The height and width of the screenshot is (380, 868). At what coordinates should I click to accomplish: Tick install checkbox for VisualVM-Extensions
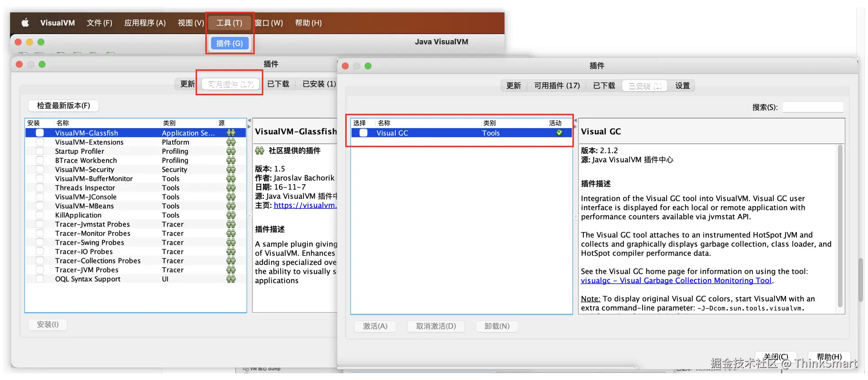[40, 142]
